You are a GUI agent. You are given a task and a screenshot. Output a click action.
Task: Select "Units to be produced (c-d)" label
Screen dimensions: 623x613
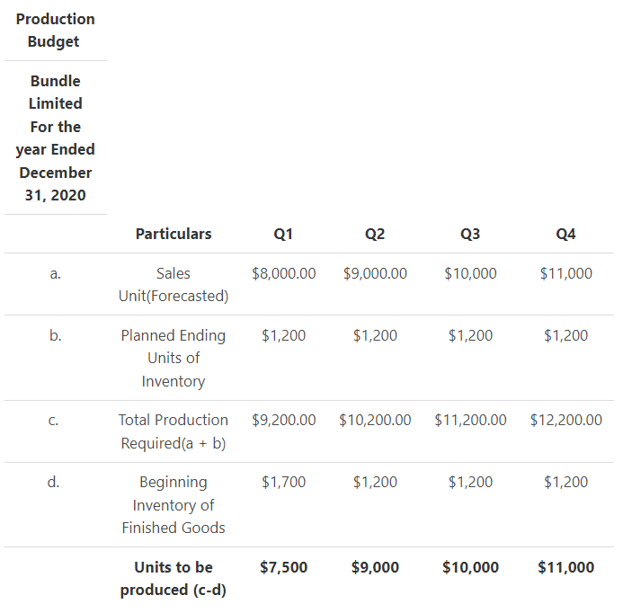173,578
